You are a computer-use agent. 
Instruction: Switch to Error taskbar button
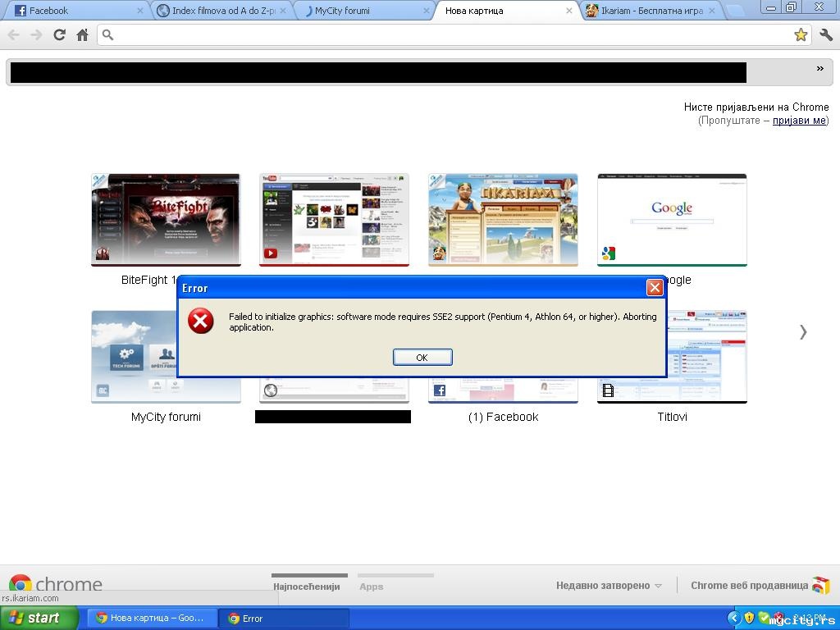pyautogui.click(x=284, y=619)
